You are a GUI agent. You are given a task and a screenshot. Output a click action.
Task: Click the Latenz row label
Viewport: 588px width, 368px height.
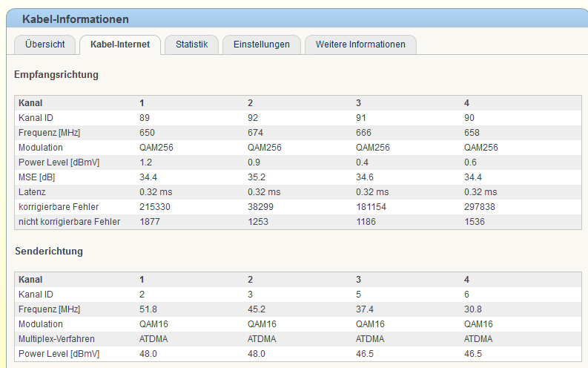[33, 192]
